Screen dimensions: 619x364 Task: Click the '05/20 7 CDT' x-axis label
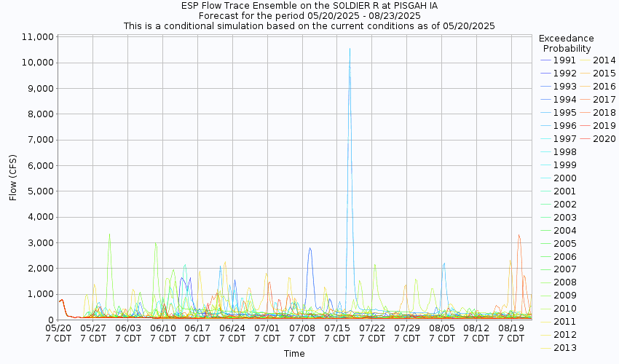coord(58,333)
